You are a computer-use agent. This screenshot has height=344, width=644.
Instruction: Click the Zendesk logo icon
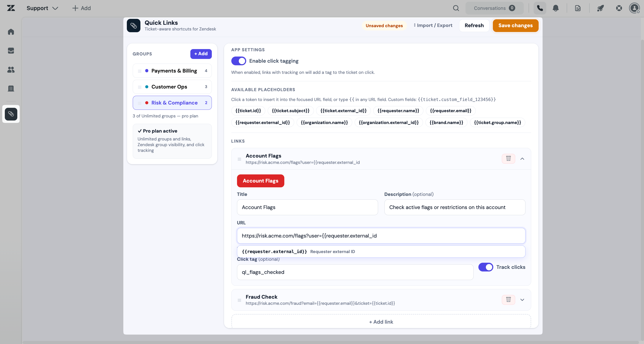tap(11, 8)
